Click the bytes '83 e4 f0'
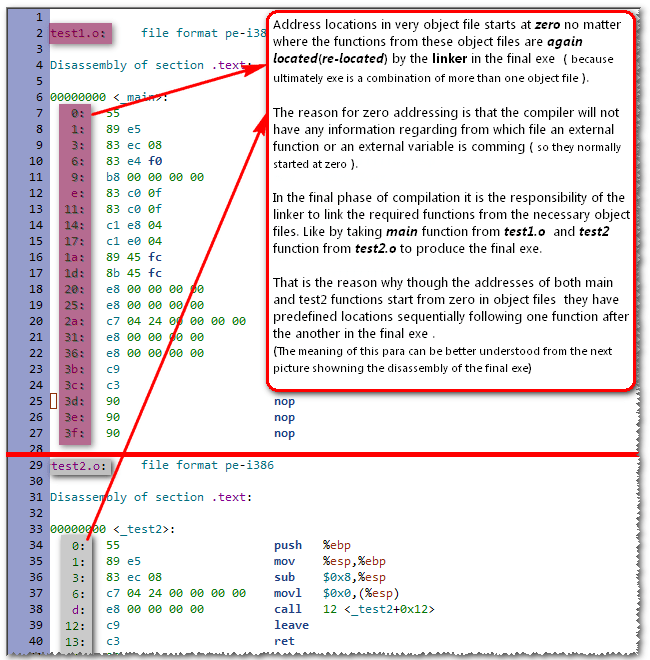 coord(134,161)
